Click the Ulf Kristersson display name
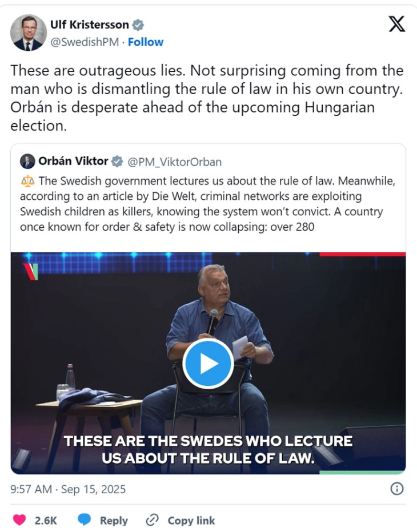This screenshot has width=417, height=532. tap(89, 25)
